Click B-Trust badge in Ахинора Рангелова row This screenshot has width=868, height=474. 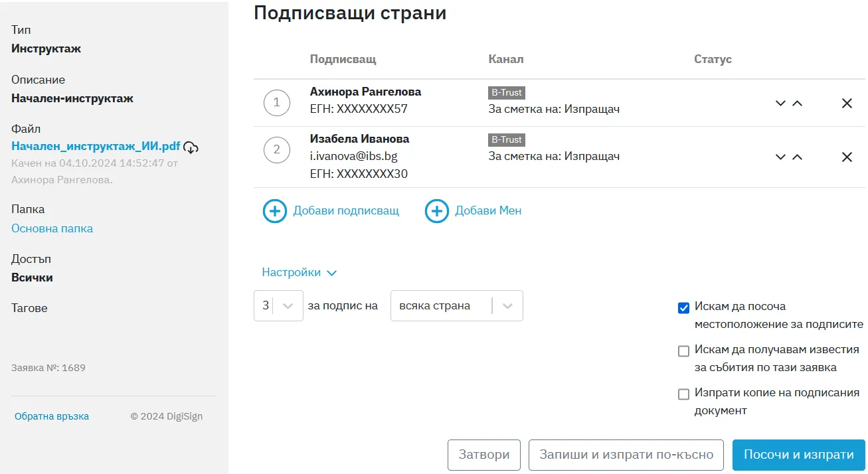(x=507, y=93)
